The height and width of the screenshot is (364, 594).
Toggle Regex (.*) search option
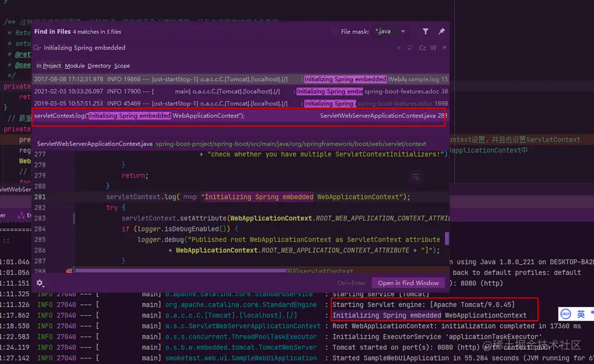coord(444,48)
